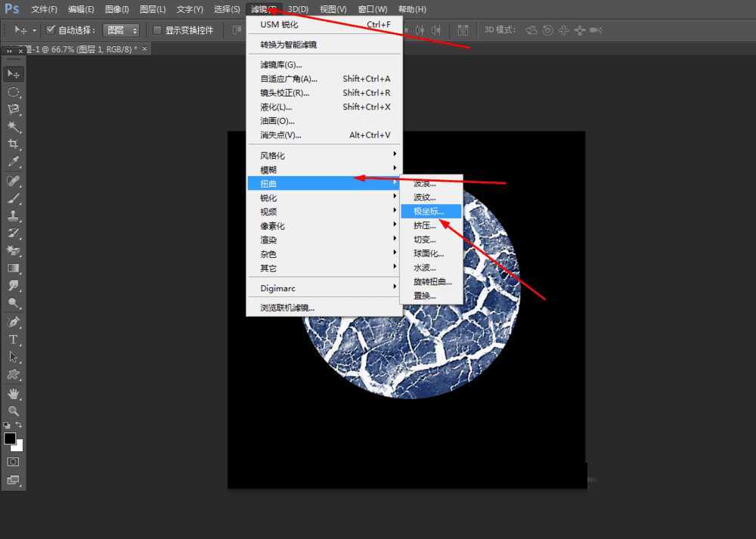The width and height of the screenshot is (756, 539).
Task: Click 浏览联机滤镜 at menu bottom
Action: [287, 308]
